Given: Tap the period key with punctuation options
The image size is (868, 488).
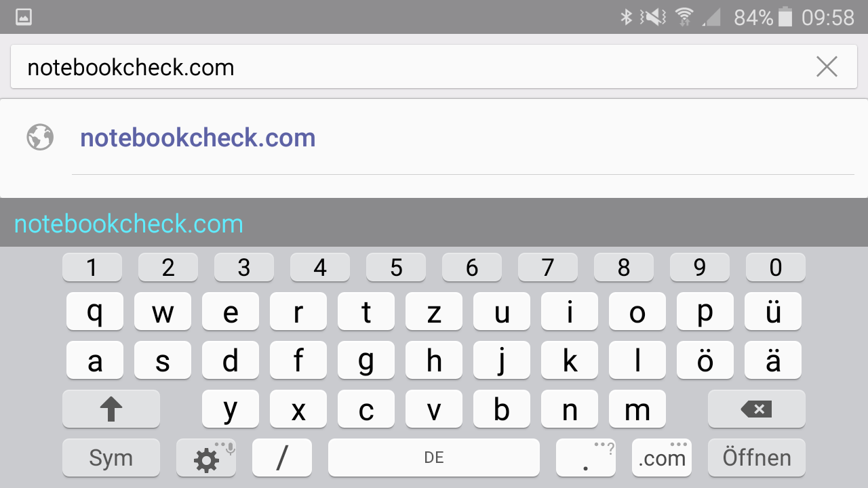Looking at the screenshot, I should click(586, 457).
